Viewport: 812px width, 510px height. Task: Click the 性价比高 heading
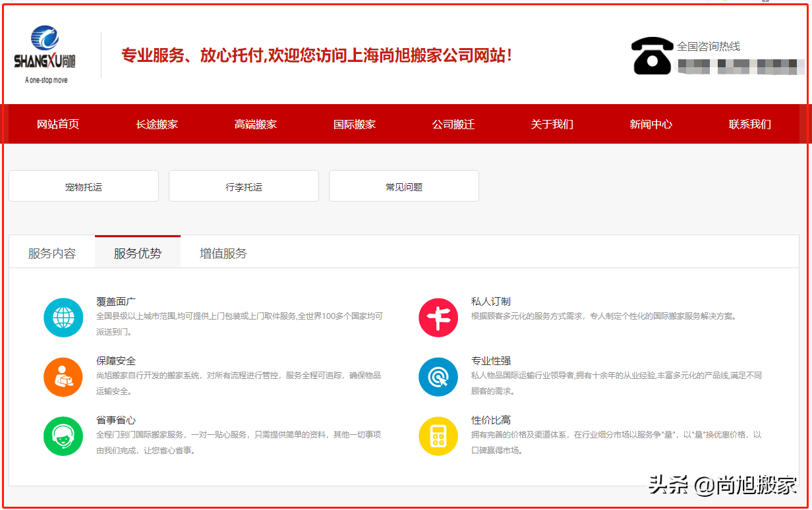491,420
